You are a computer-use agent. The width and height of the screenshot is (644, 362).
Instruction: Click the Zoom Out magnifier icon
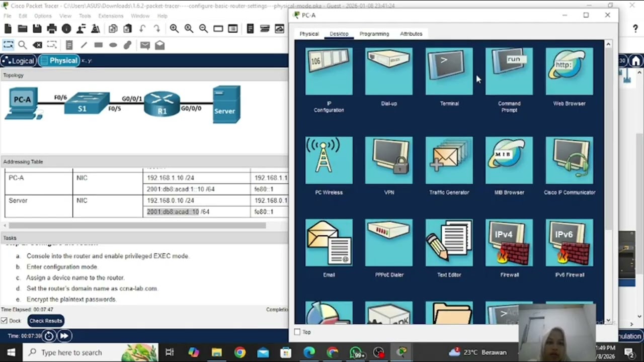tap(203, 29)
